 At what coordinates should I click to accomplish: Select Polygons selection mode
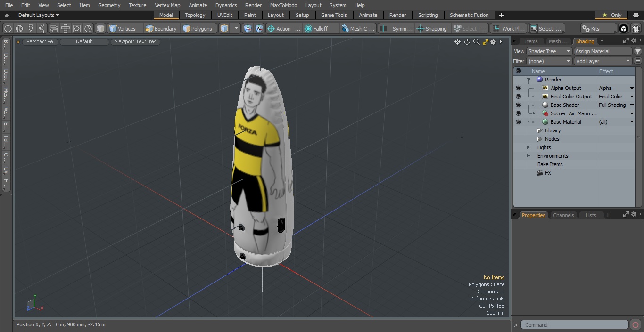click(198, 29)
